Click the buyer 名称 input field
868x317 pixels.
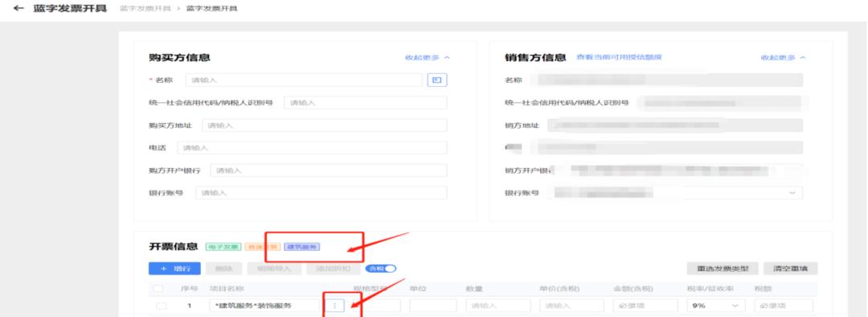pos(304,80)
